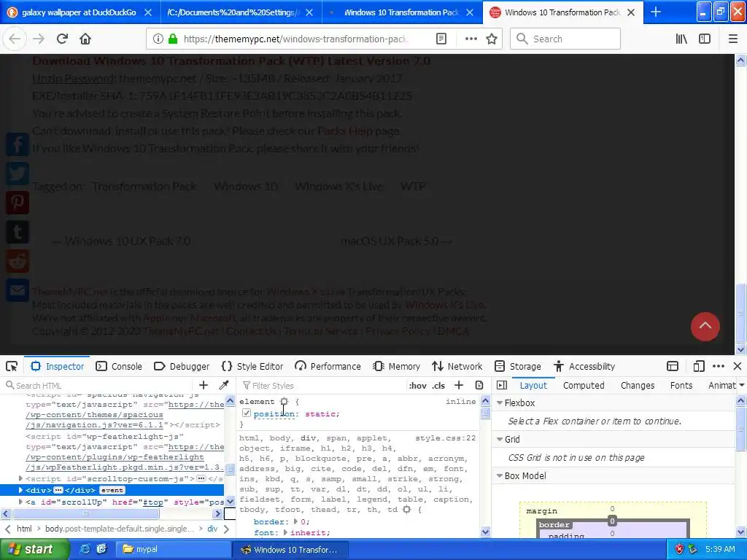The width and height of the screenshot is (747, 560).
Task: Toggle the 3-pane inspector icon
Action: (502, 385)
